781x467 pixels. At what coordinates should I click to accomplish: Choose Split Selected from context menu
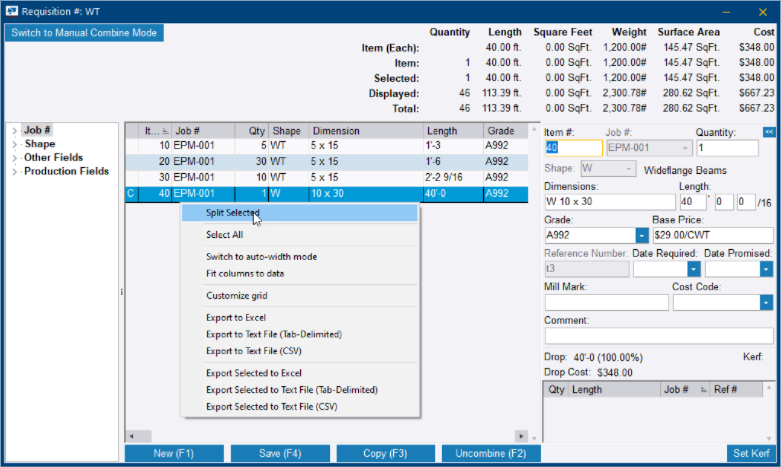pyautogui.click(x=232, y=212)
